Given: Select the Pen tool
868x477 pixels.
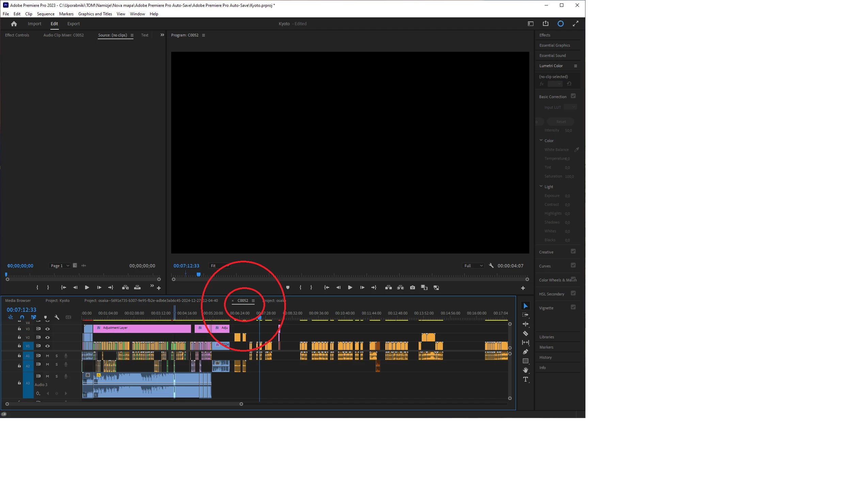Looking at the screenshot, I should (525, 352).
